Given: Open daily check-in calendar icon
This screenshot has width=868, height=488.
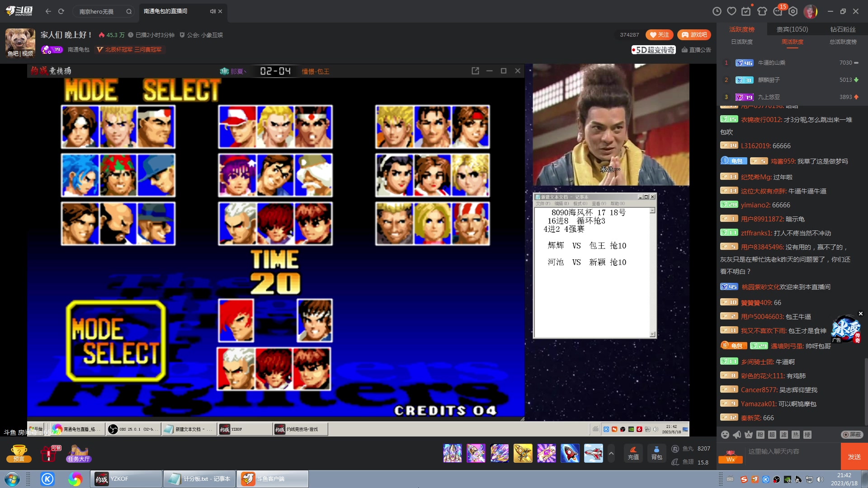Looking at the screenshot, I should [746, 11].
